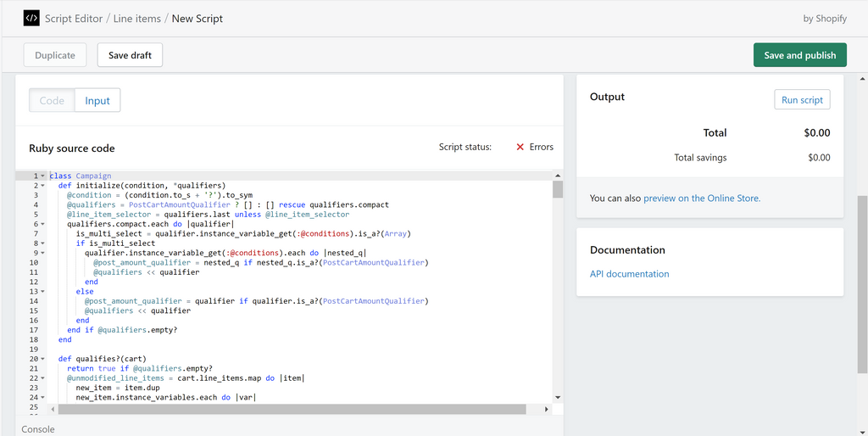
Task: Go to Line items breadcrumb
Action: click(x=137, y=19)
